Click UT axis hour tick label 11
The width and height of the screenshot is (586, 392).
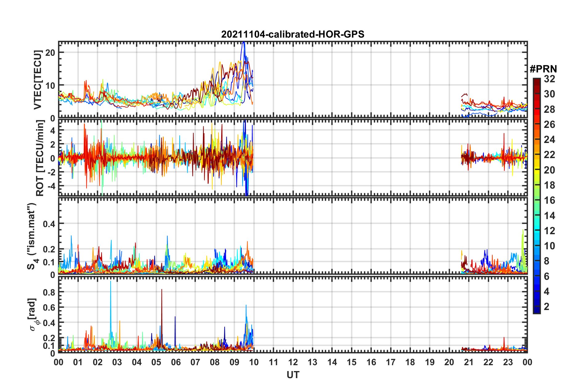[x=273, y=362]
